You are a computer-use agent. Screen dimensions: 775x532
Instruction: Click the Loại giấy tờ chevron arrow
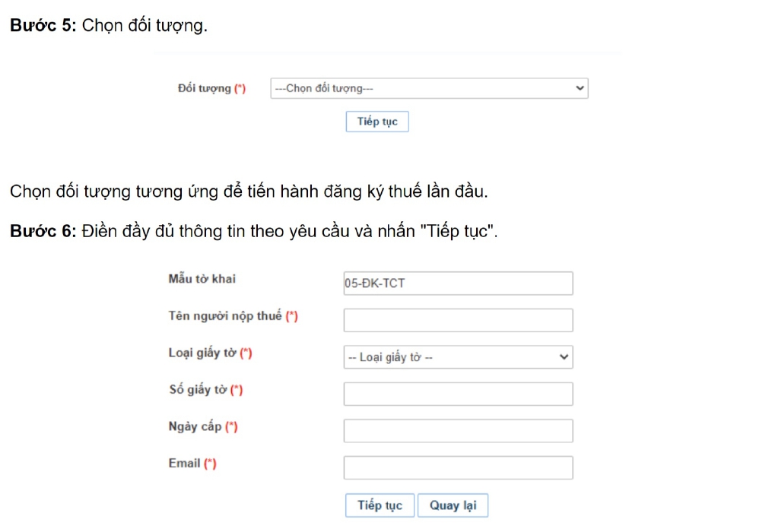[x=564, y=356]
